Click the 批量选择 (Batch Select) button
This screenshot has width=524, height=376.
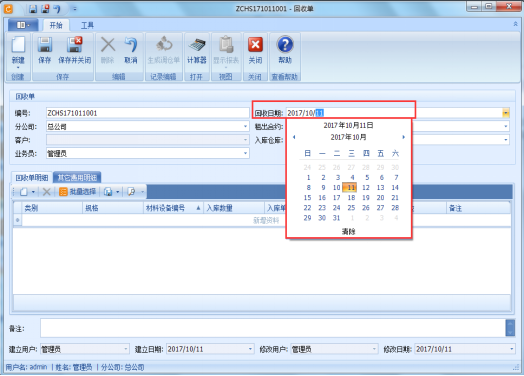(x=78, y=192)
